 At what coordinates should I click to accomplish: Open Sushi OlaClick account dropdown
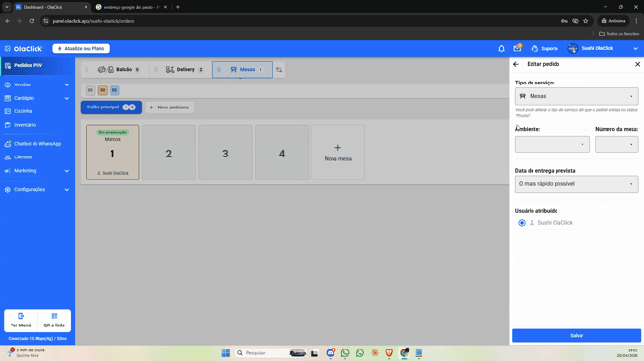pos(604,48)
